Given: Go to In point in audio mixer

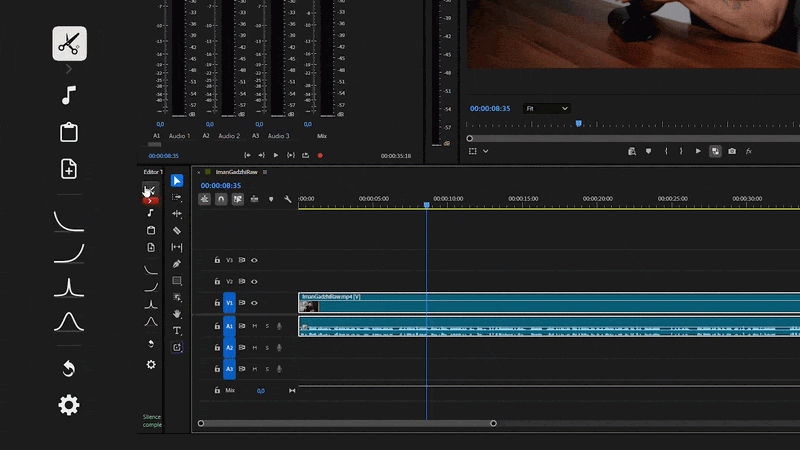Looking at the screenshot, I should (247, 155).
